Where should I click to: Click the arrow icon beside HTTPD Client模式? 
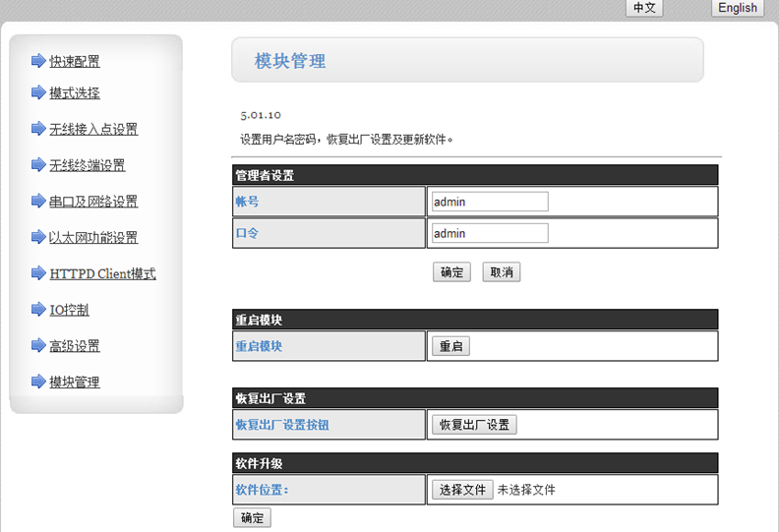point(38,273)
